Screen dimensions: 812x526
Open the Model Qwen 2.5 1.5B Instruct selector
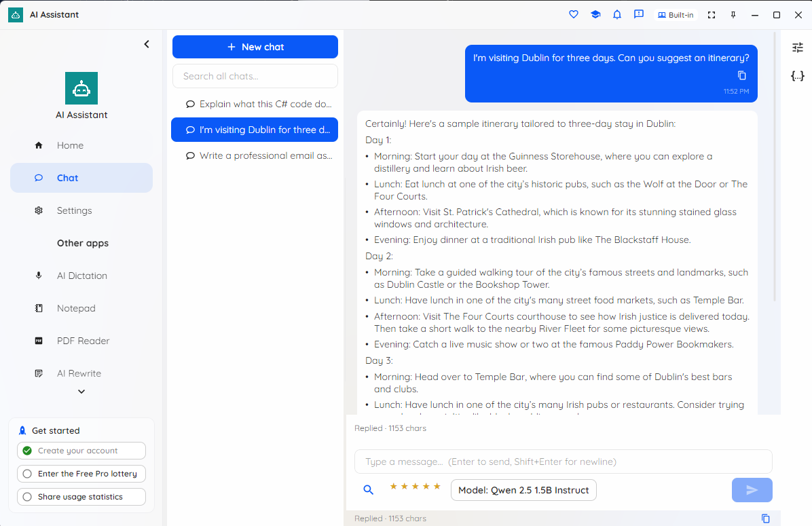(523, 490)
